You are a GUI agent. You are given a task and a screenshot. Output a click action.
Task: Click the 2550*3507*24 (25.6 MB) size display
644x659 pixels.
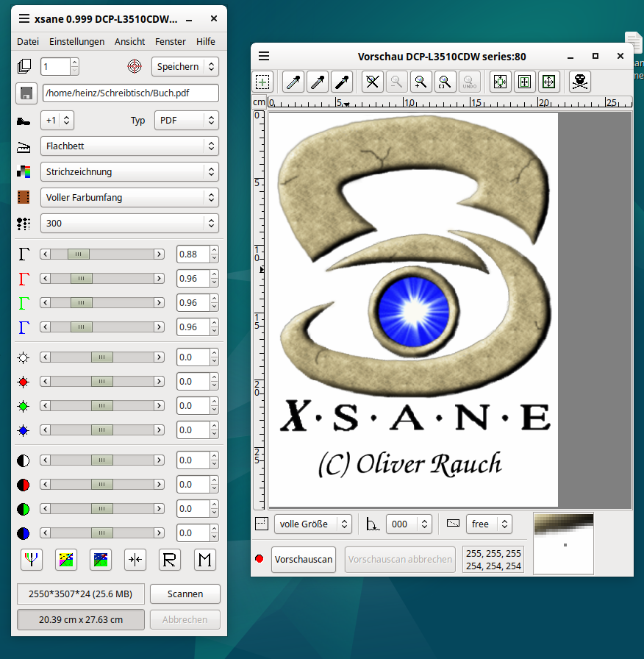pyautogui.click(x=81, y=594)
